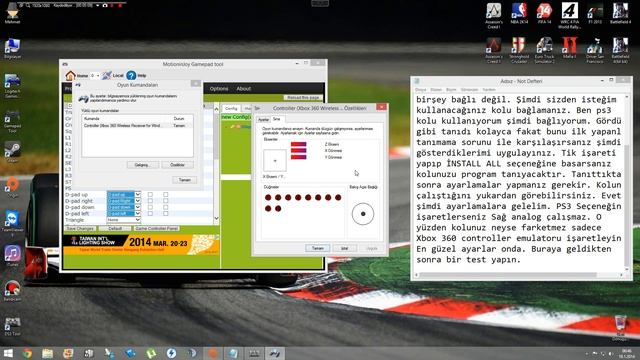Tick the first checkbox in D-pad up row

[150, 195]
